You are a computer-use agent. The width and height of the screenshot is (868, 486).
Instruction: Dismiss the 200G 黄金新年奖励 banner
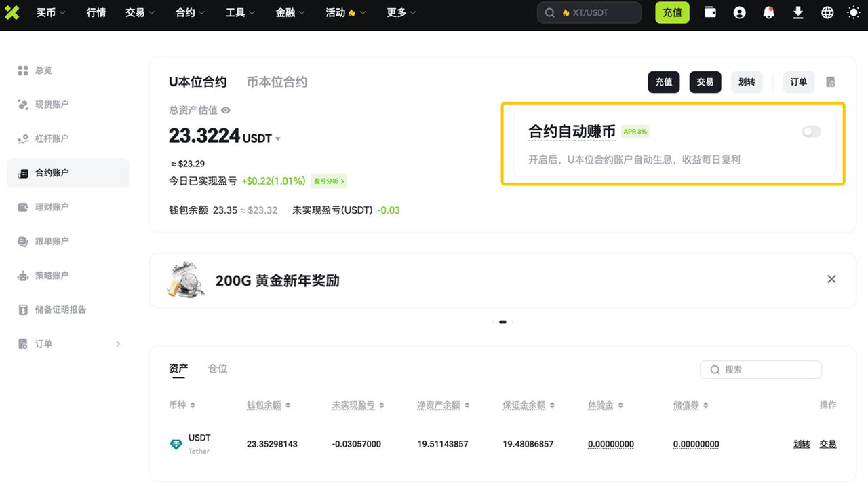[831, 280]
